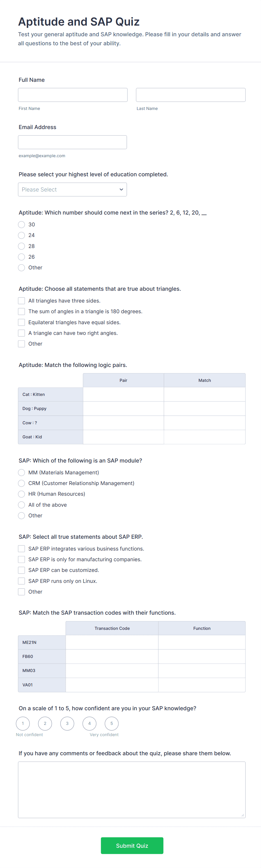This screenshot has height=868, width=261.
Task: Check 'SAP ERP can be customized'
Action: tap(22, 570)
